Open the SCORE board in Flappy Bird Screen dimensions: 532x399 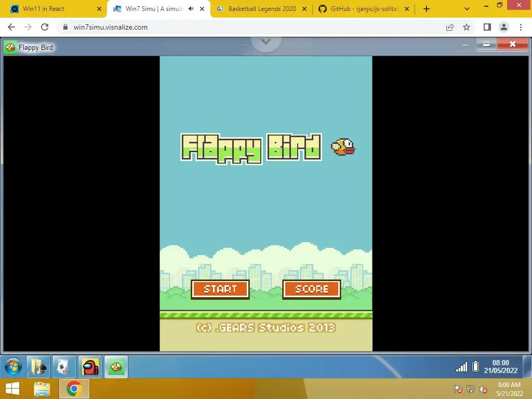coord(312,289)
